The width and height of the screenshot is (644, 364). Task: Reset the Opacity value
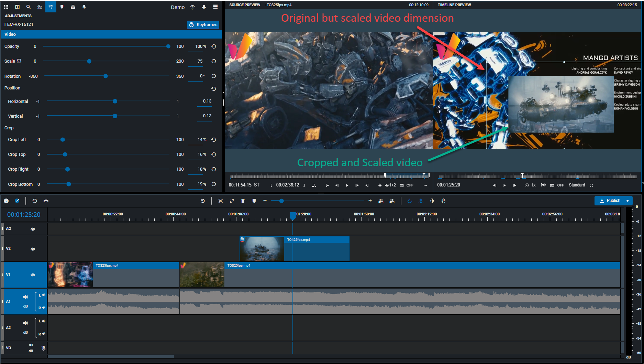coord(214,46)
